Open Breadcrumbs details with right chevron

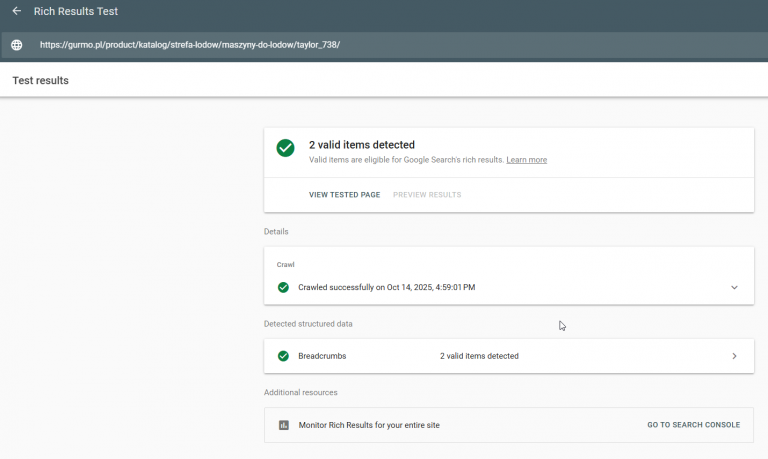click(734, 356)
